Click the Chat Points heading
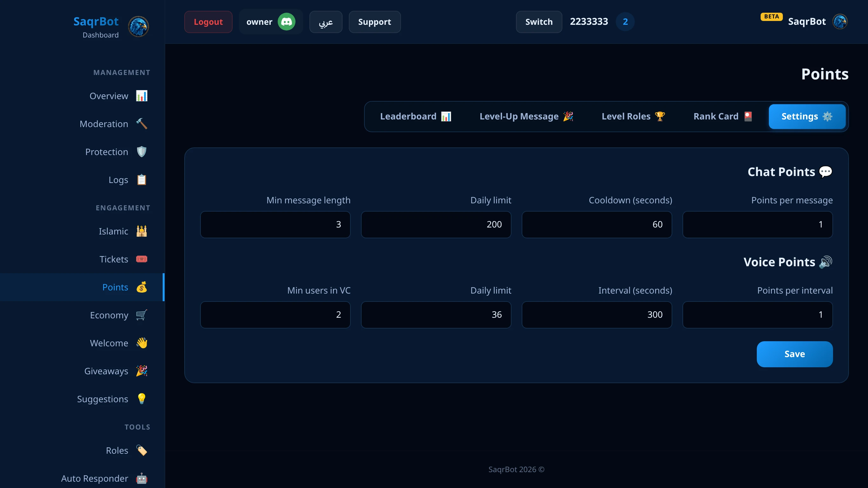The image size is (868, 488). (790, 172)
